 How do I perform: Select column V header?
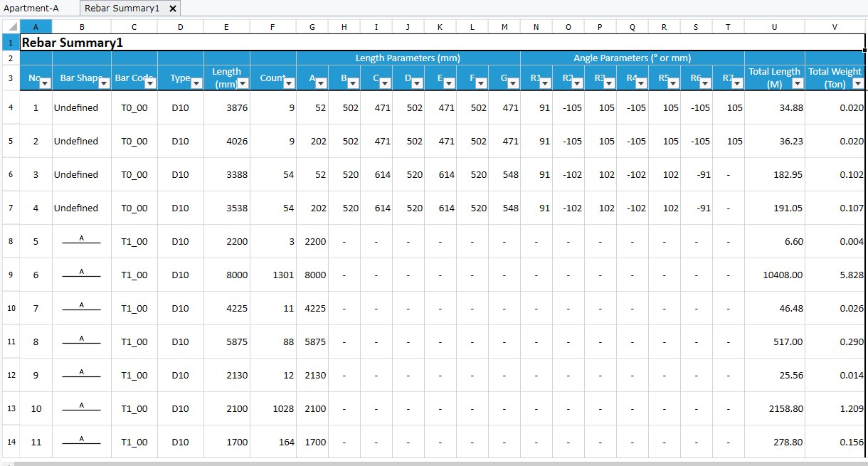pyautogui.click(x=835, y=26)
